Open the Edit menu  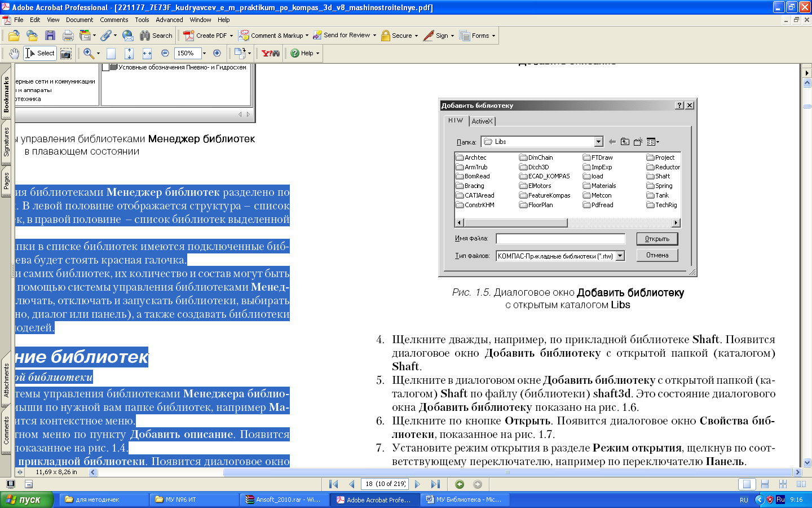click(35, 20)
